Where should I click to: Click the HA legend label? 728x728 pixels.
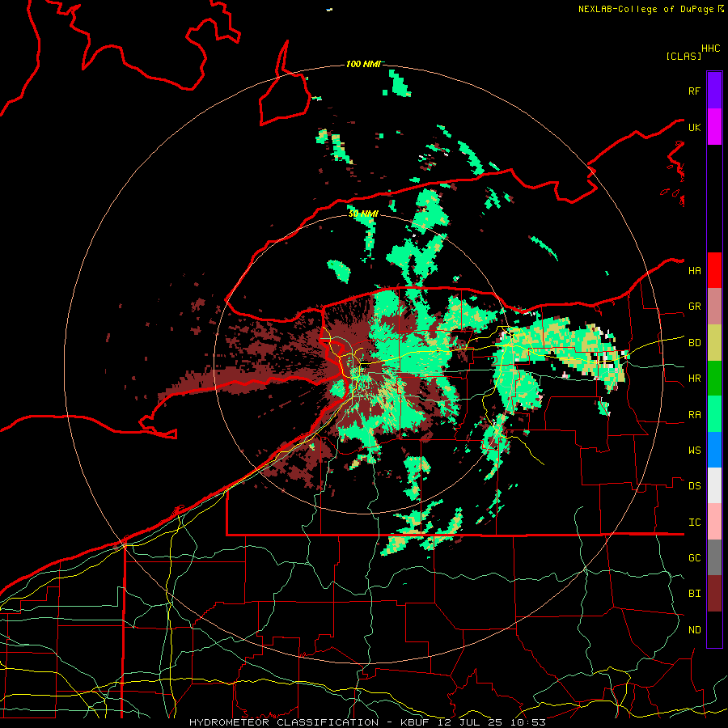point(694,271)
